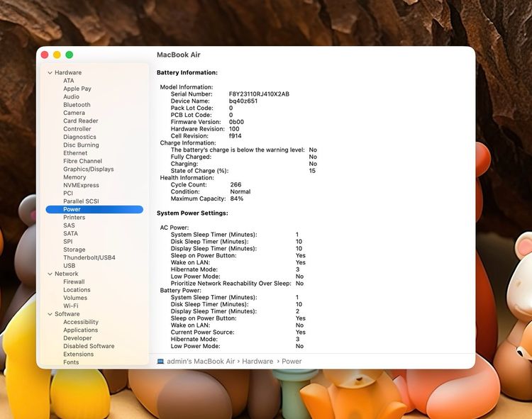Select Locations under Network
Screen dimensions: 532x419
[77, 290]
